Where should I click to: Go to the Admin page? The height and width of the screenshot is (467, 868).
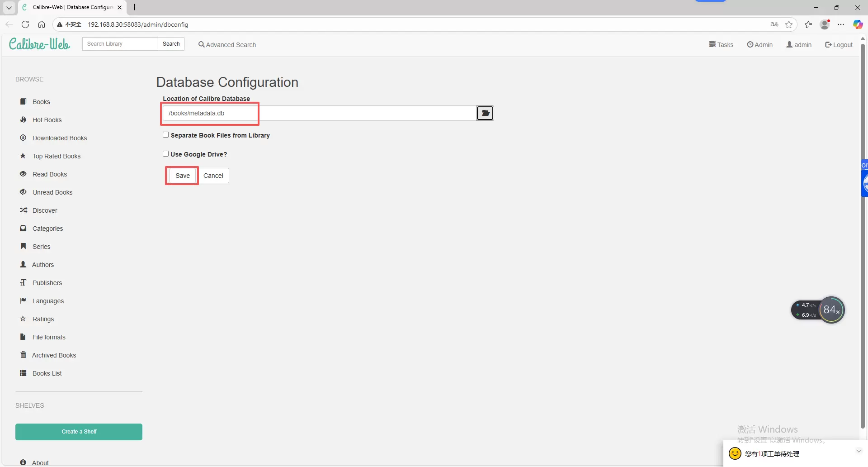coord(759,45)
